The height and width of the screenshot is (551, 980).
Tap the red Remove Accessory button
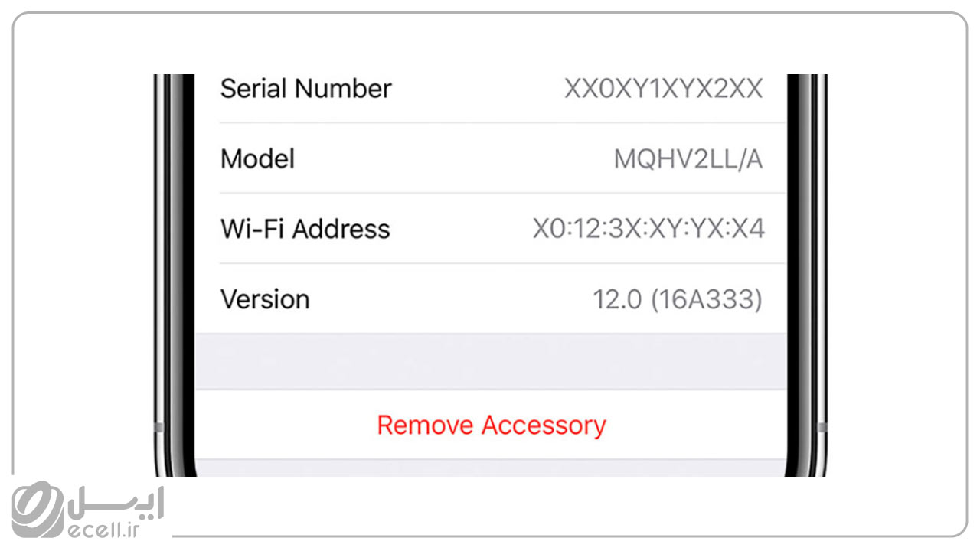click(492, 425)
